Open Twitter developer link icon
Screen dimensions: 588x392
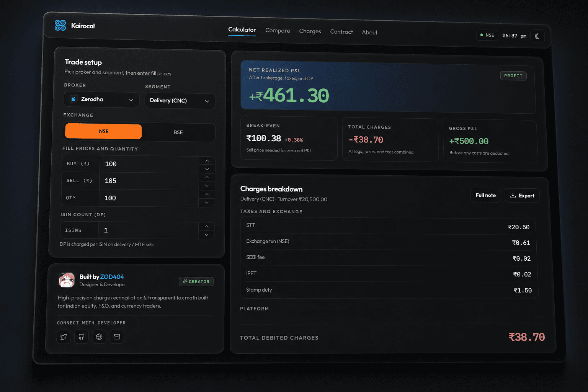point(64,336)
